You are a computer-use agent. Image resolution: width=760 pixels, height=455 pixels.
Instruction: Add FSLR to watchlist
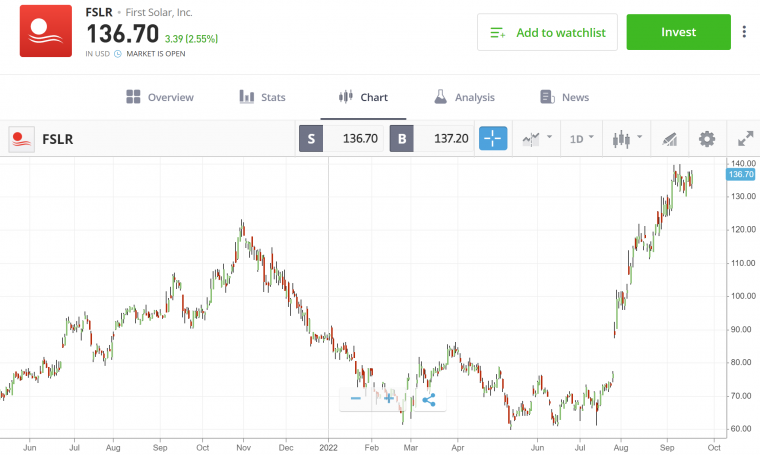pyautogui.click(x=547, y=32)
